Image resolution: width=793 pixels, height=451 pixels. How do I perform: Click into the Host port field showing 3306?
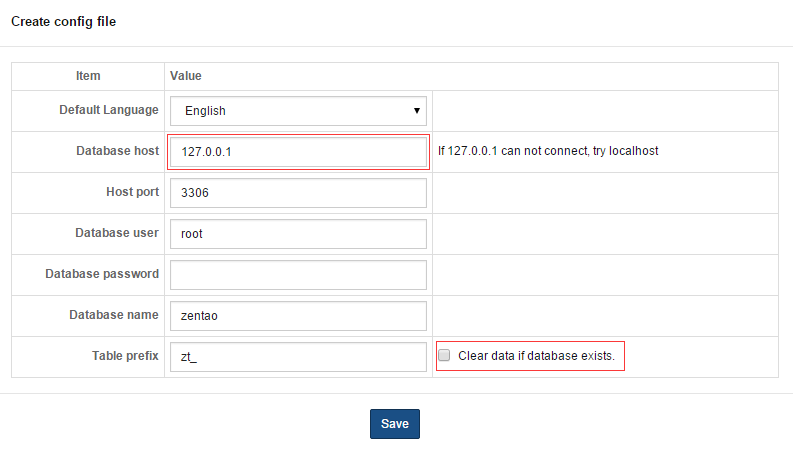coord(298,193)
